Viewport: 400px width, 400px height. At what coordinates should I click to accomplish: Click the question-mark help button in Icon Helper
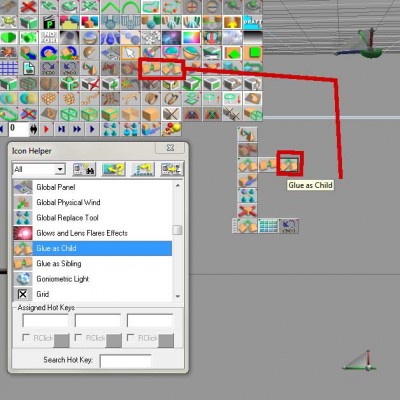[114, 169]
